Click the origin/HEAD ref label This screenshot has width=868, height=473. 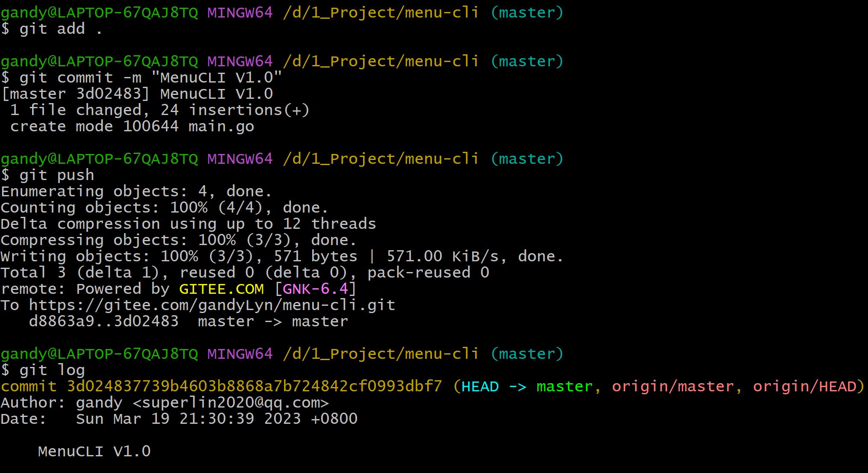(805, 387)
